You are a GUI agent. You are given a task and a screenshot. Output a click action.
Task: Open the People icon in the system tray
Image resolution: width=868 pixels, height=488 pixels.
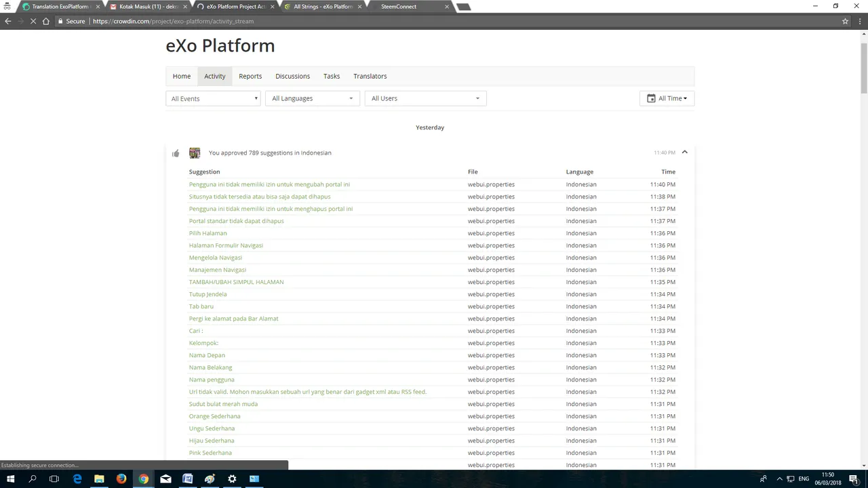pos(764,479)
